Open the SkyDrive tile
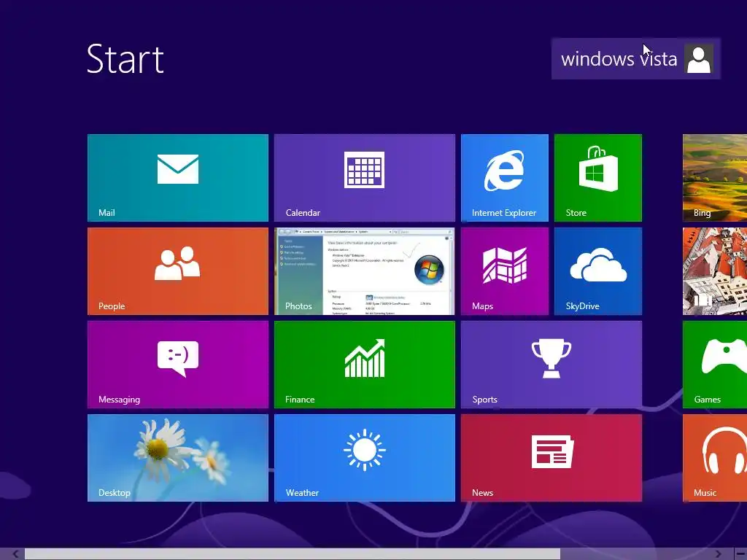 pyautogui.click(x=598, y=271)
